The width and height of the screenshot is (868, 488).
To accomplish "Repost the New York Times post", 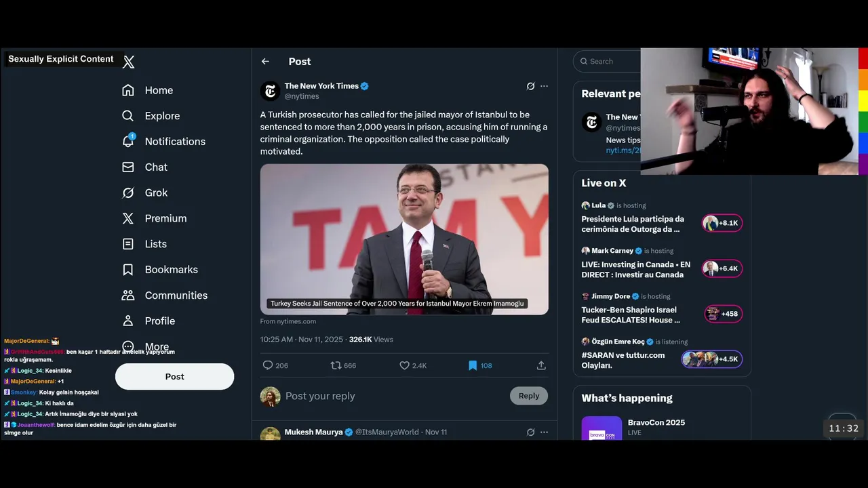I will click(336, 365).
